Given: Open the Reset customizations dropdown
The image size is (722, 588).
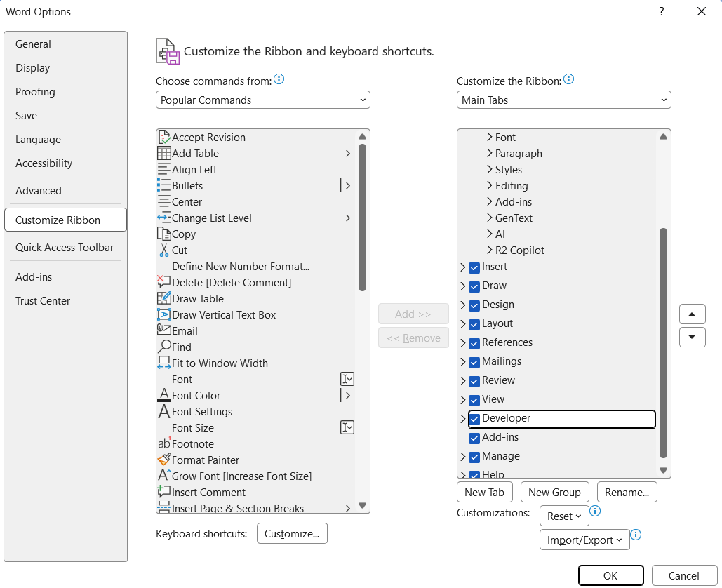Looking at the screenshot, I should [564, 516].
